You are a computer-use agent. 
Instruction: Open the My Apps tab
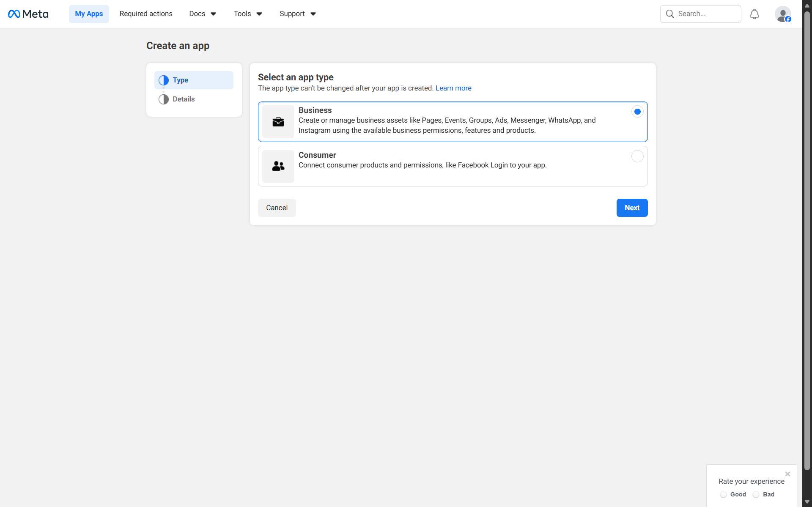[89, 14]
